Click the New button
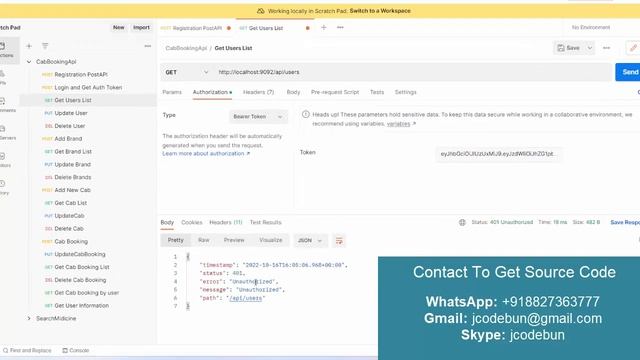Screen dimensions: 640x360 (119, 27)
